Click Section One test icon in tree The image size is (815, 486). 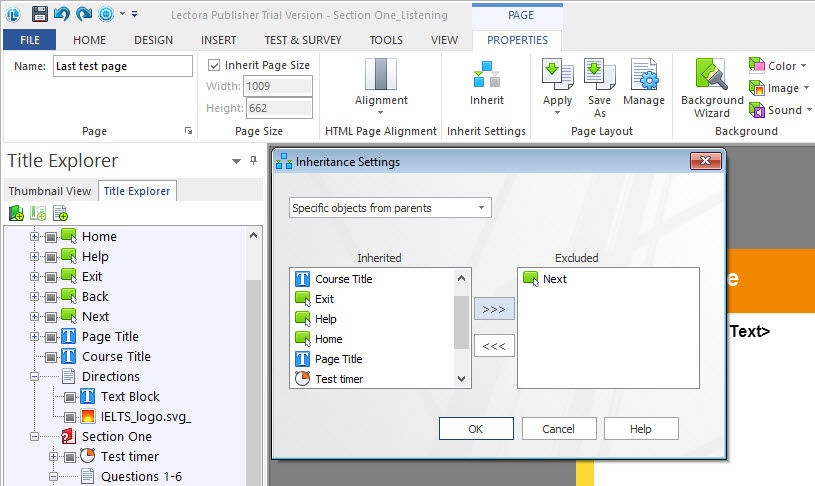coord(69,436)
